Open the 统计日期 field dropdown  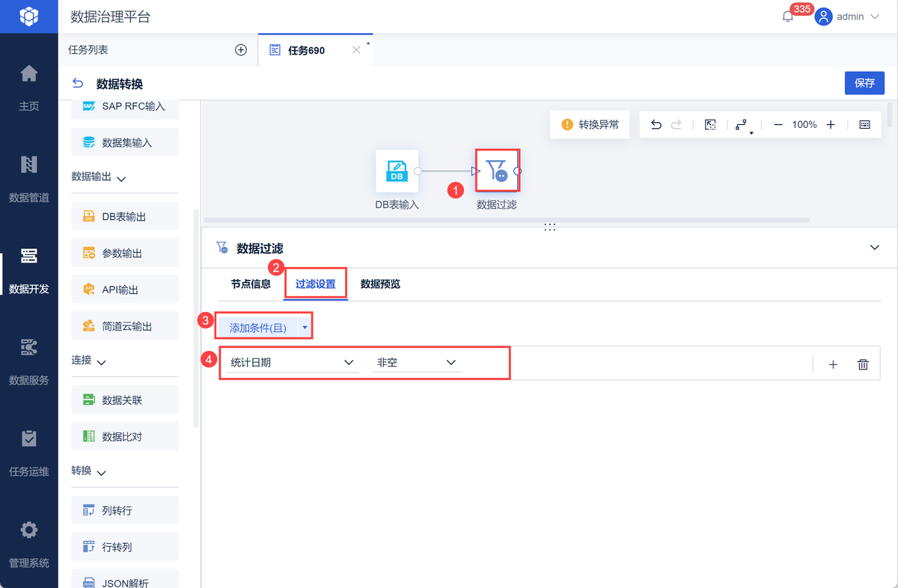293,362
